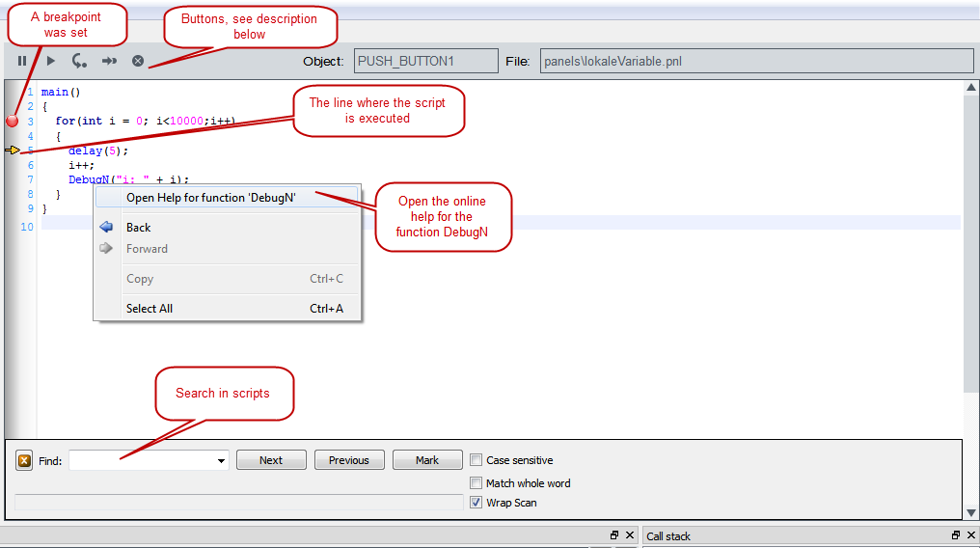
Task: Click the step-into debugger icon
Action: (x=79, y=61)
